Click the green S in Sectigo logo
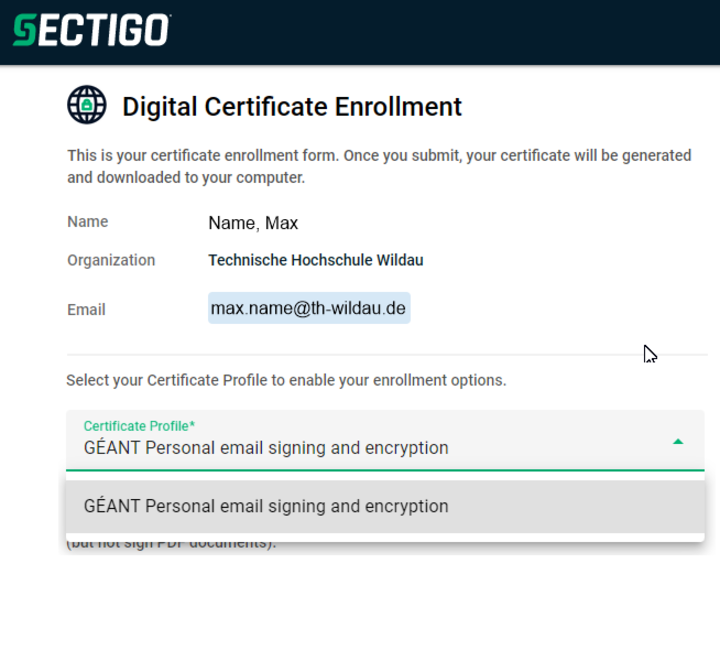This screenshot has height=661, width=720. click(25, 30)
